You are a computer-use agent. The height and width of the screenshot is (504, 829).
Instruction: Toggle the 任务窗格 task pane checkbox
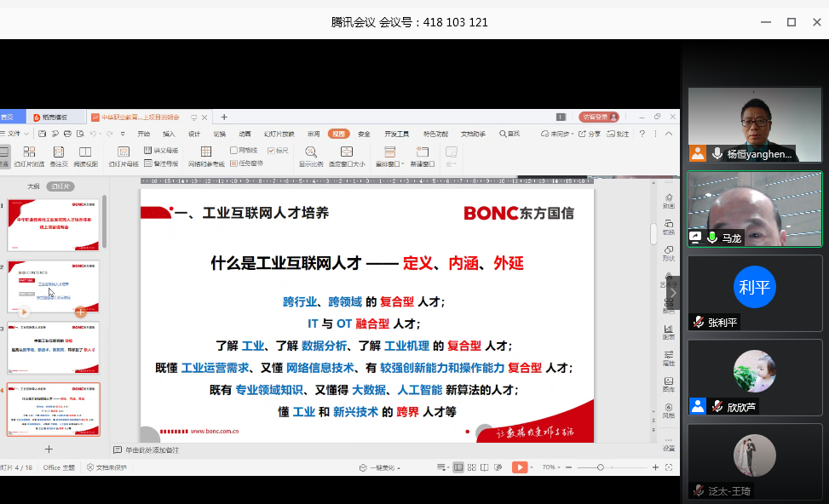pos(234,163)
